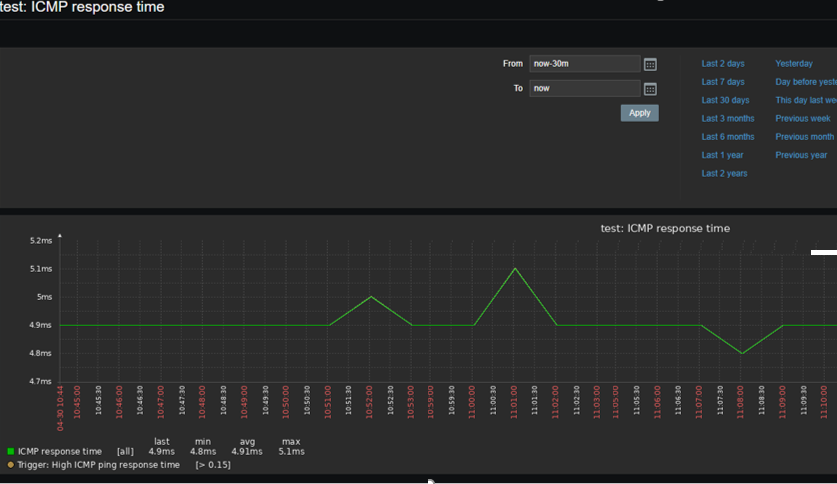Screen dimensions: 837x484
Task: Choose Previous year range
Action: pos(801,155)
